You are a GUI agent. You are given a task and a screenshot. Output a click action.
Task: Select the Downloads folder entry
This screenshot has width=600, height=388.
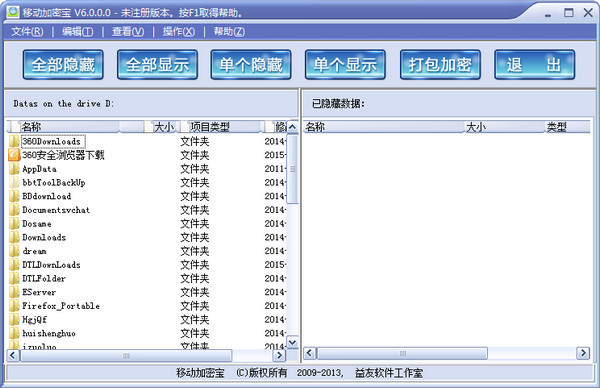tap(44, 237)
